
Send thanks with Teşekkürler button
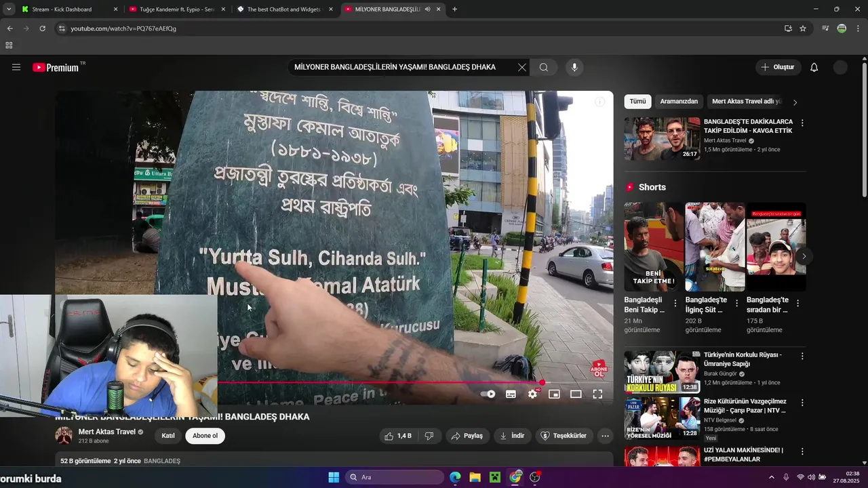563,436
